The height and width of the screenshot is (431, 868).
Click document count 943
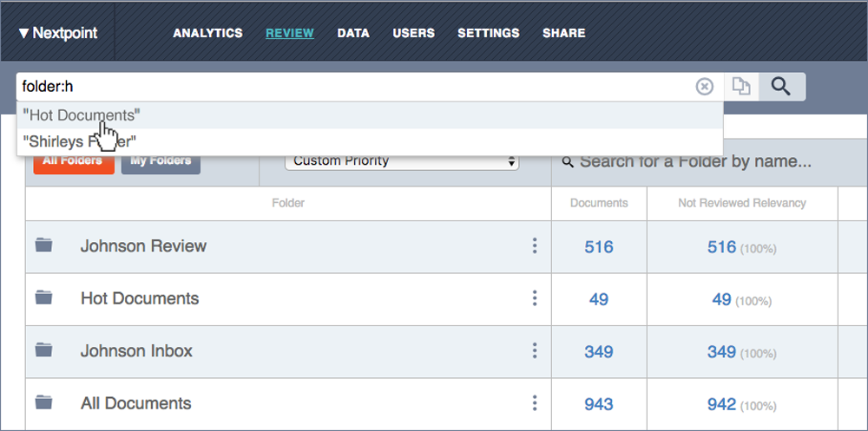click(599, 404)
